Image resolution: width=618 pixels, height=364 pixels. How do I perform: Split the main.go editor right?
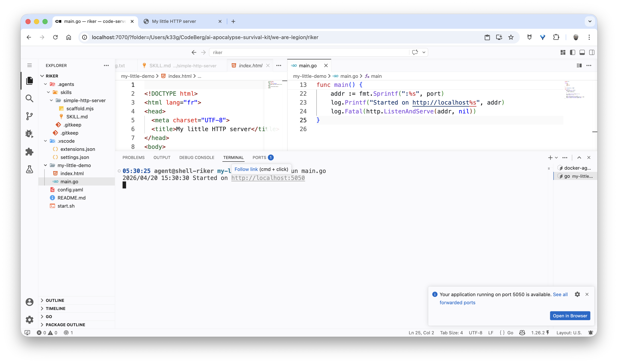pyautogui.click(x=579, y=65)
